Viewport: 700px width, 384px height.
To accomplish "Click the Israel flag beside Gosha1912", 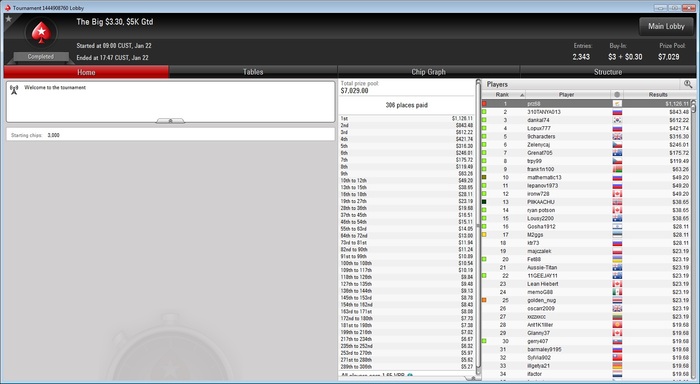I will (x=617, y=226).
